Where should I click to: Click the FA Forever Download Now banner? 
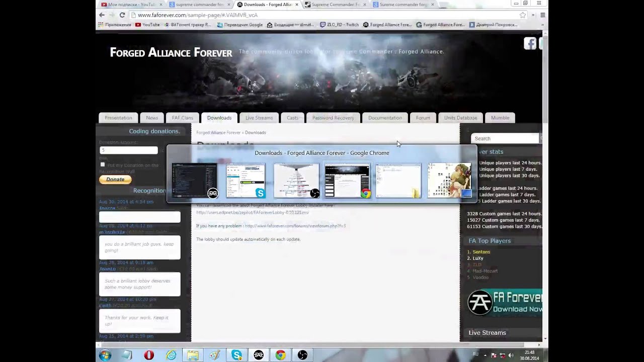(x=505, y=302)
